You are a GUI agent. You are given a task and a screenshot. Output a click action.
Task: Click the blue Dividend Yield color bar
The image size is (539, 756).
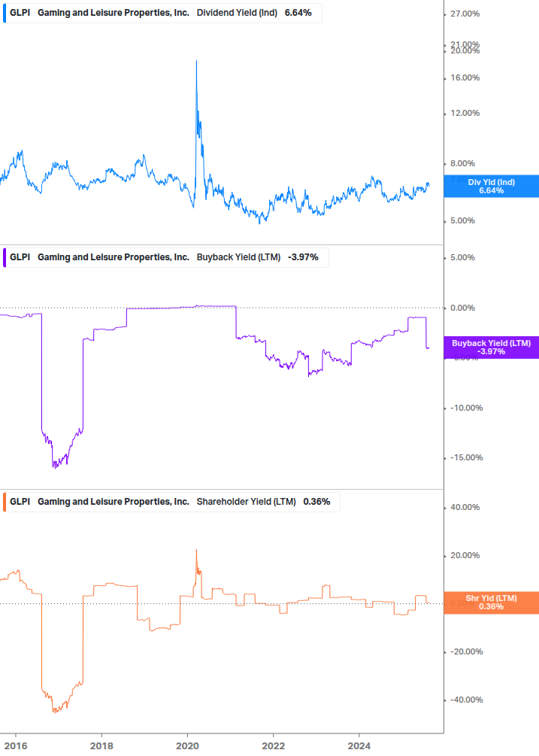pyautogui.click(x=5, y=13)
